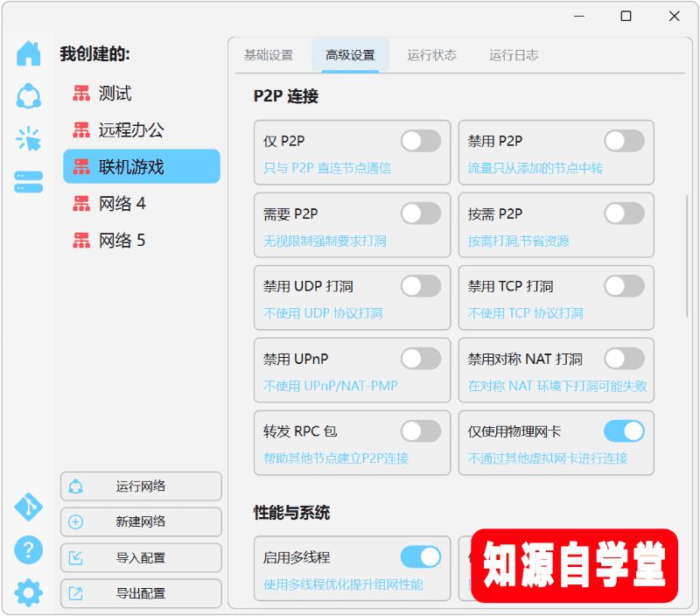700x616 pixels.
Task: Click the network icon beside 联机游戏
Action: click(x=81, y=166)
